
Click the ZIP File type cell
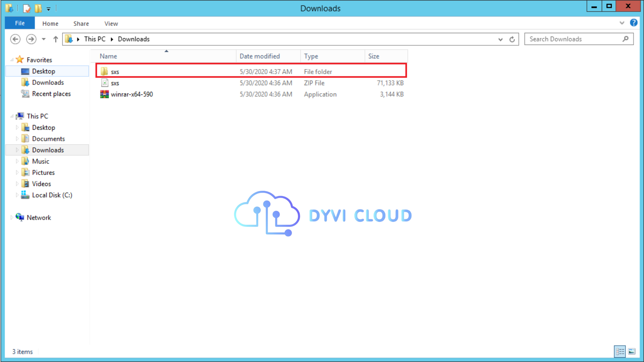coord(314,83)
